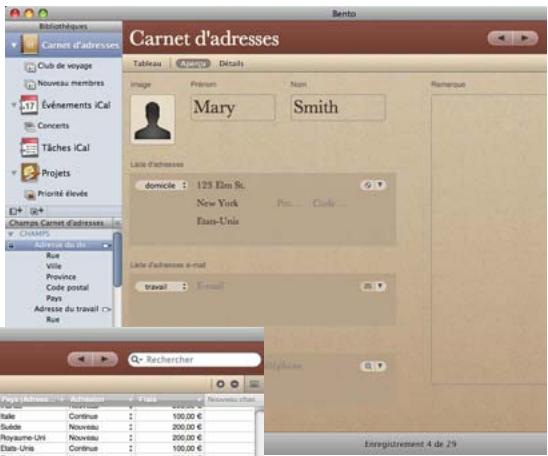This screenshot has width=548, height=456.
Task: Open the fields panel header menu button
Action: 117,223
